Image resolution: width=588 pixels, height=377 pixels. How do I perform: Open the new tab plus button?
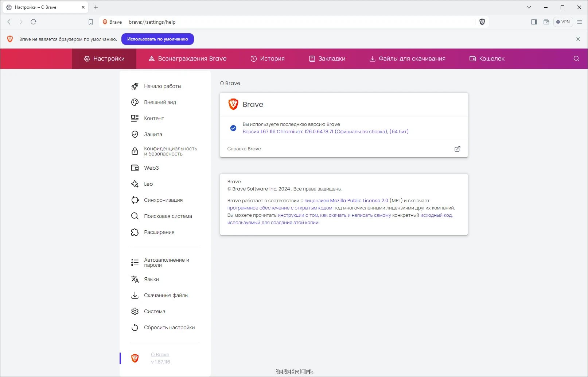(x=96, y=7)
